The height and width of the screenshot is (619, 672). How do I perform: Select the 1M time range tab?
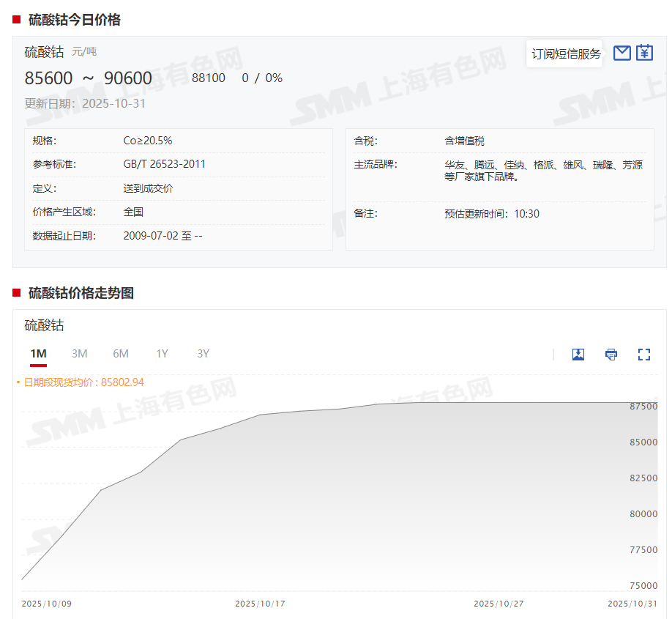38,354
